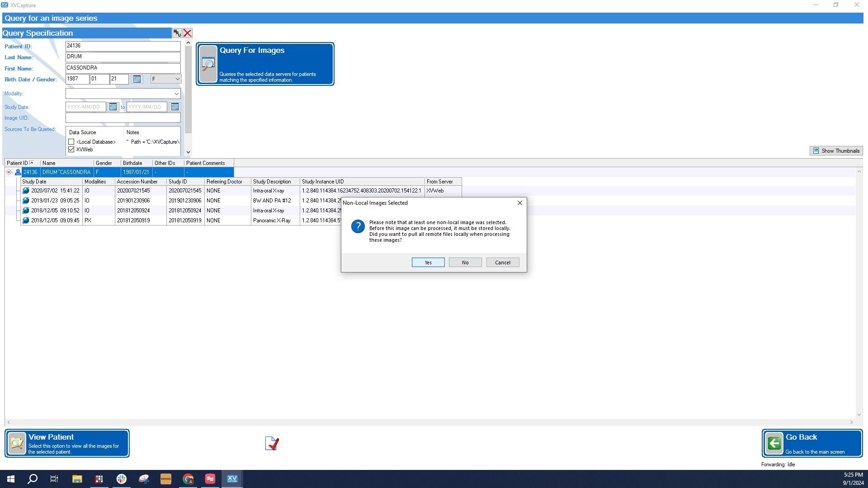Viewport: 868px width, 488px height.
Task: Click the Image UID input field
Action: coord(123,118)
